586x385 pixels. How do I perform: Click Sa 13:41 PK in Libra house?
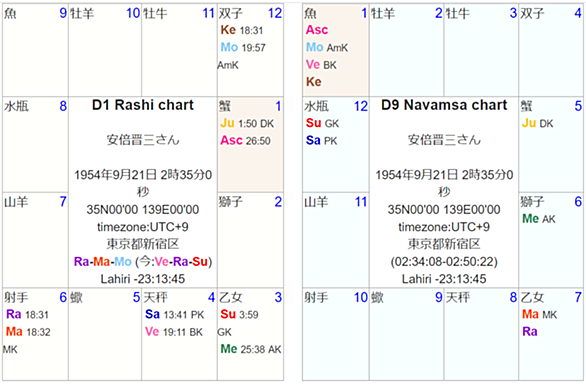point(175,314)
